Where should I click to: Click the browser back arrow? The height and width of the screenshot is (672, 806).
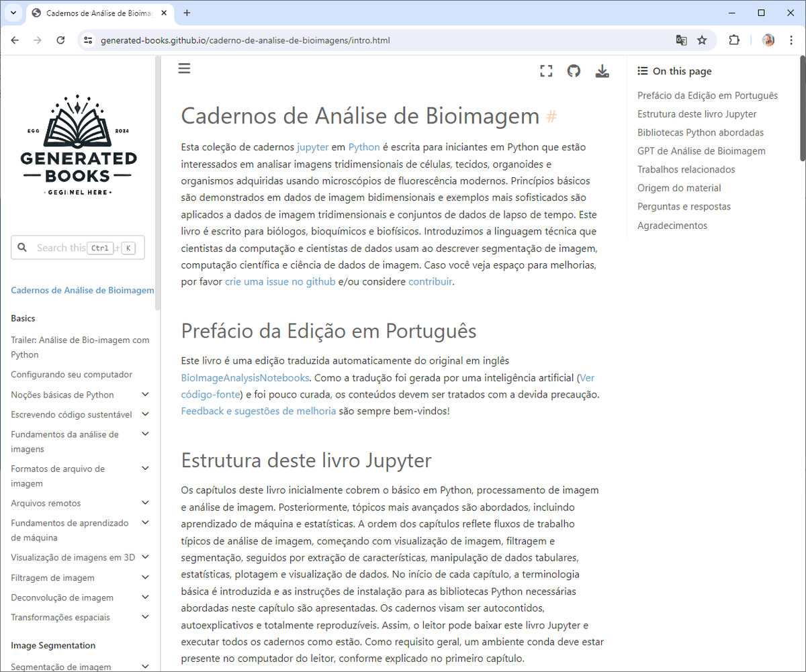click(15, 40)
